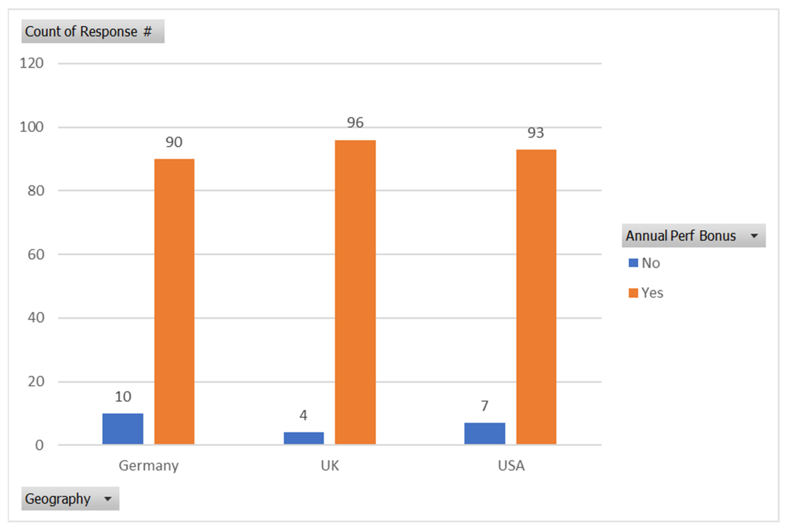788x532 pixels.
Task: Click the 10 data label for Germany
Action: [x=123, y=397]
